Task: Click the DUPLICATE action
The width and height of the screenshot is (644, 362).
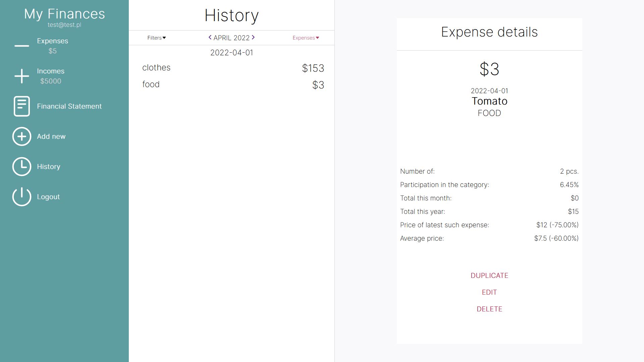Action: click(489, 275)
